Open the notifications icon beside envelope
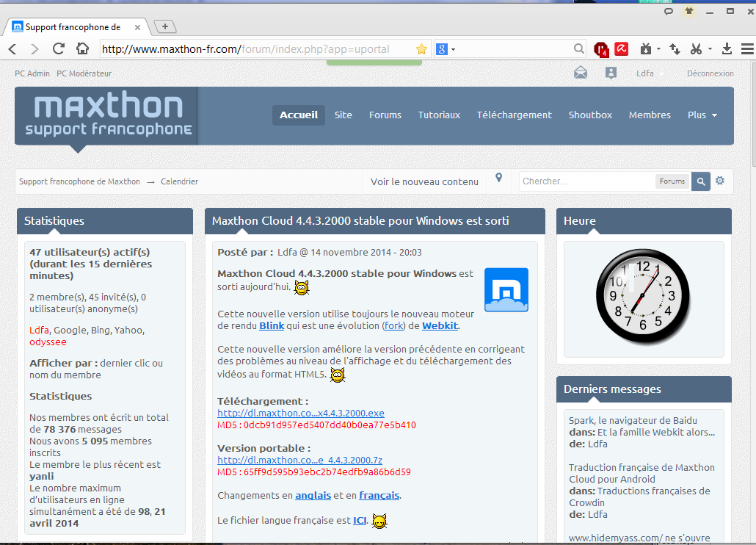756x545 pixels. point(611,73)
